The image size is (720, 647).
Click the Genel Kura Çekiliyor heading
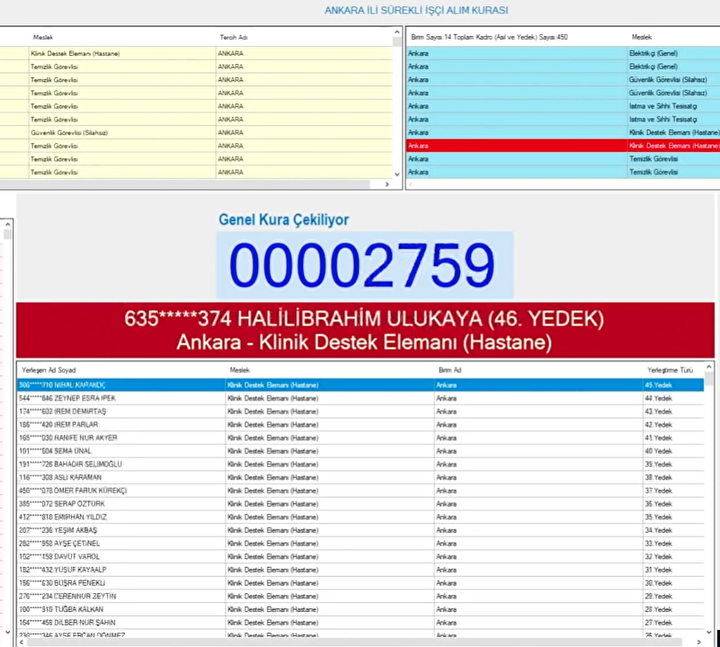(x=284, y=220)
